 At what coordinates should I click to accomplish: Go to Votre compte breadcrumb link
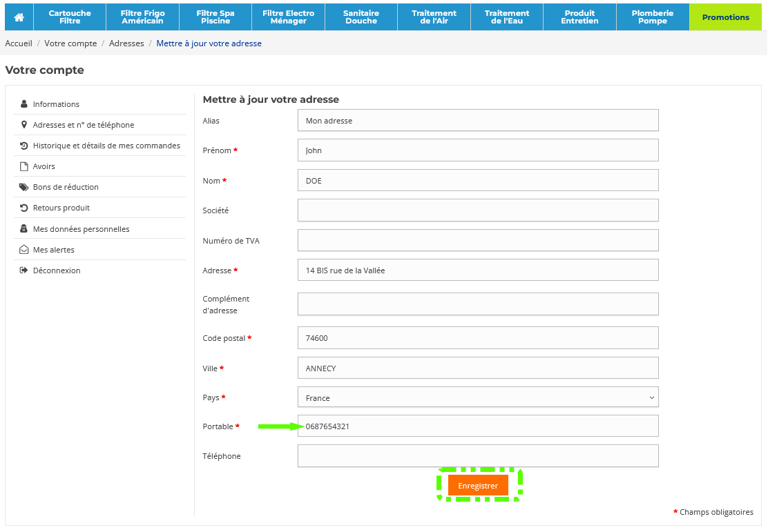pos(70,43)
